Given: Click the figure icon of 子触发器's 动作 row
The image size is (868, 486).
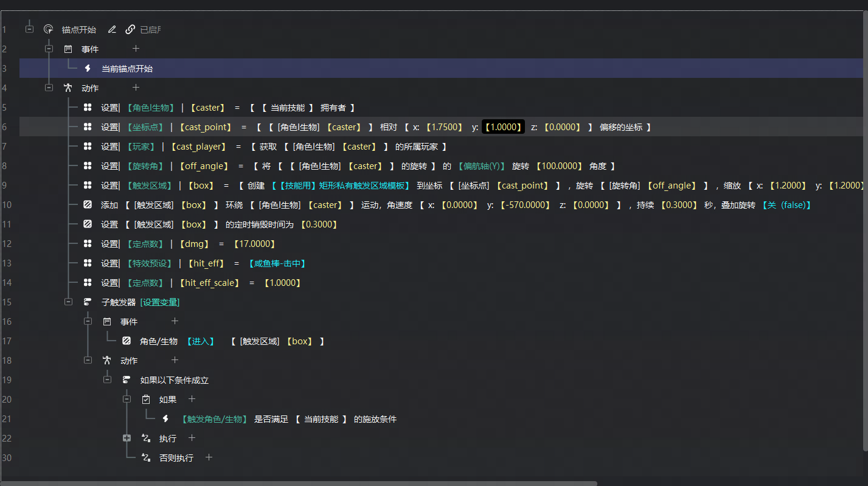Looking at the screenshot, I should [x=107, y=360].
